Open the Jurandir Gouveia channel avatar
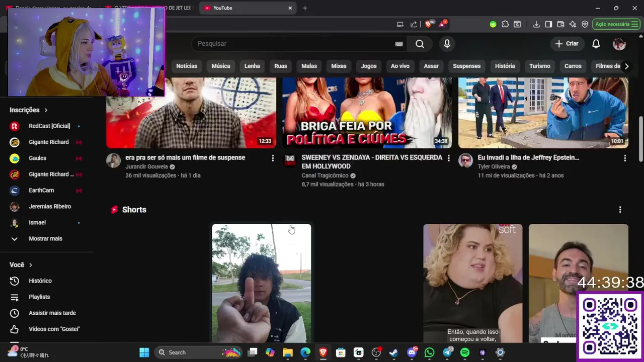 point(113,160)
